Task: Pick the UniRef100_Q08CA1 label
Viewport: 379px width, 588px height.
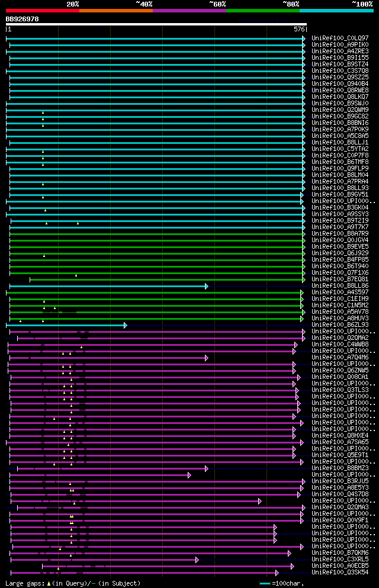Action: 340,377
